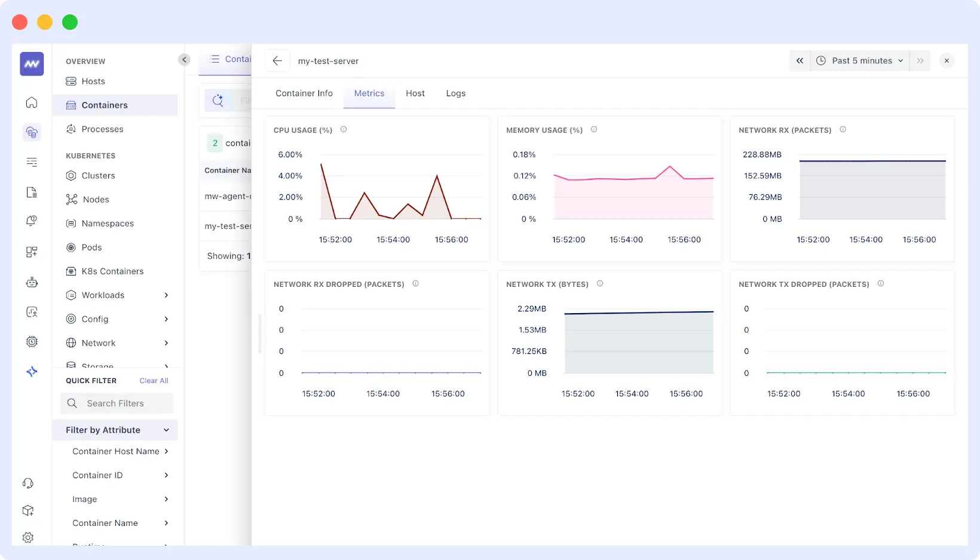Collapse the left navigation panel with chevron
Viewport: 980px width, 560px height.
coord(184,60)
